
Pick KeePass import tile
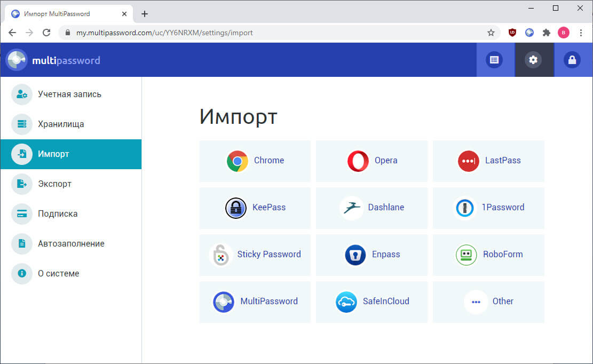coord(255,208)
